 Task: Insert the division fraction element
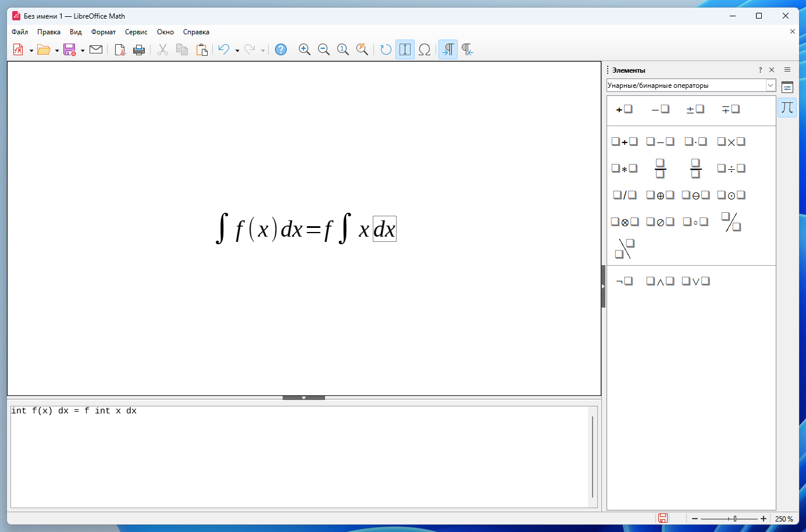[x=660, y=169]
